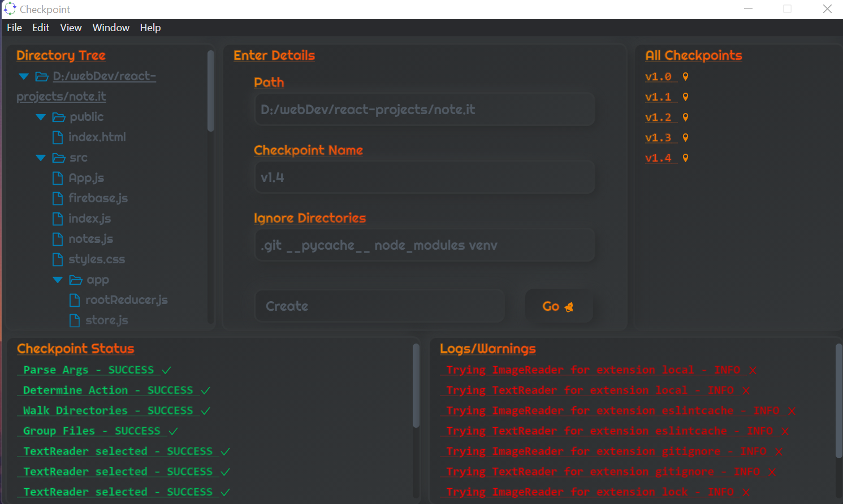
Task: Click the Checkpoint Status scrollbar thumb
Action: [x=416, y=385]
